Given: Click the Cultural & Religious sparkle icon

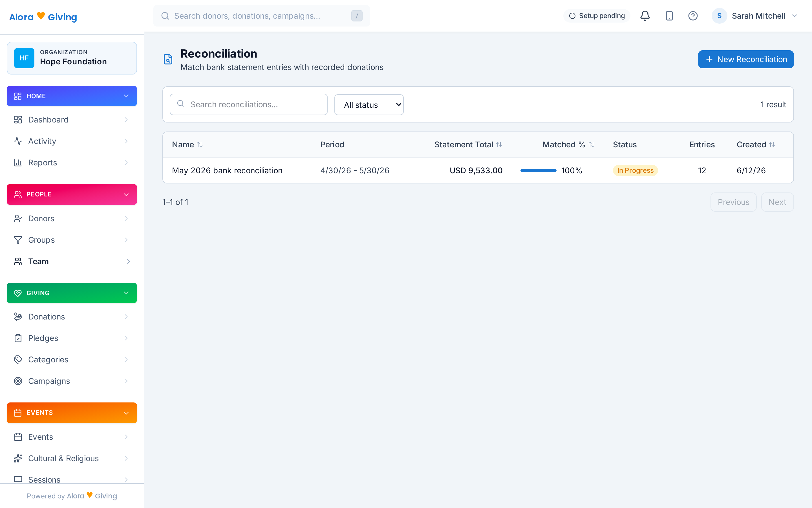Looking at the screenshot, I should point(18,458).
